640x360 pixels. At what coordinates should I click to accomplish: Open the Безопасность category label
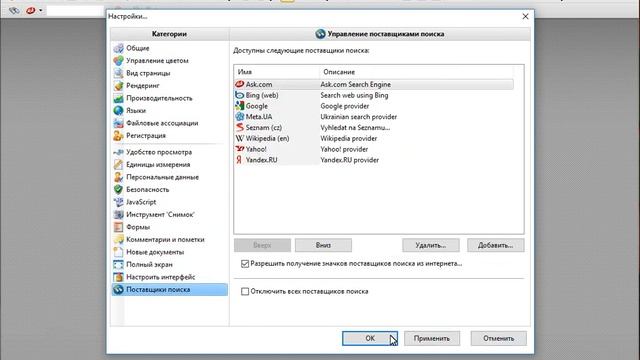coord(147,189)
